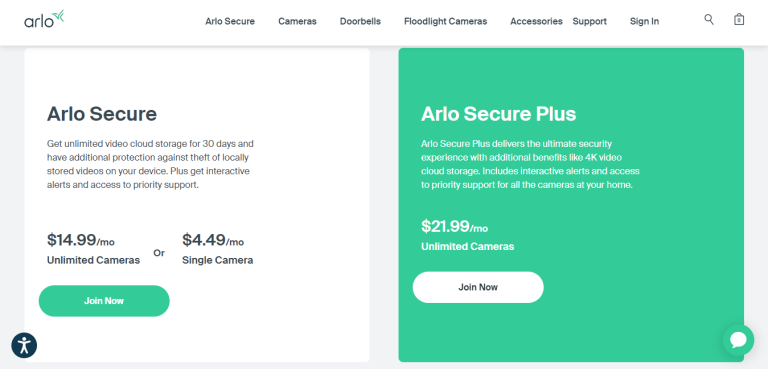768x369 pixels.
Task: Open the accessibility options icon
Action: pyautogui.click(x=24, y=345)
